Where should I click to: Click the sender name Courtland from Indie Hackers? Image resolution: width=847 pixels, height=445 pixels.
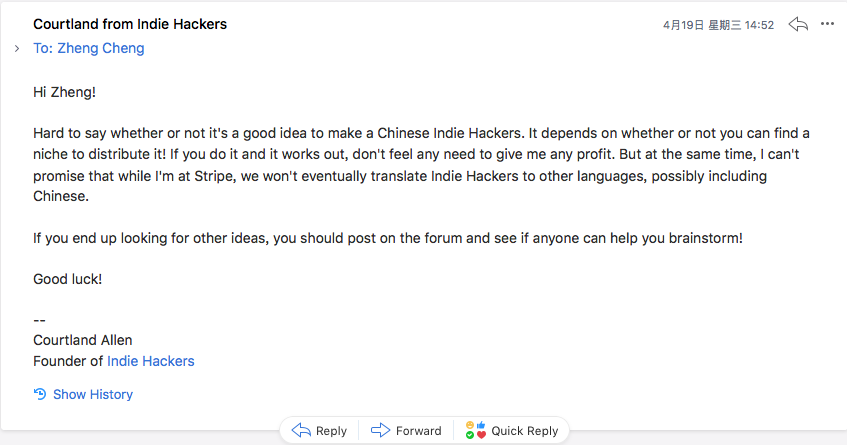pos(130,23)
